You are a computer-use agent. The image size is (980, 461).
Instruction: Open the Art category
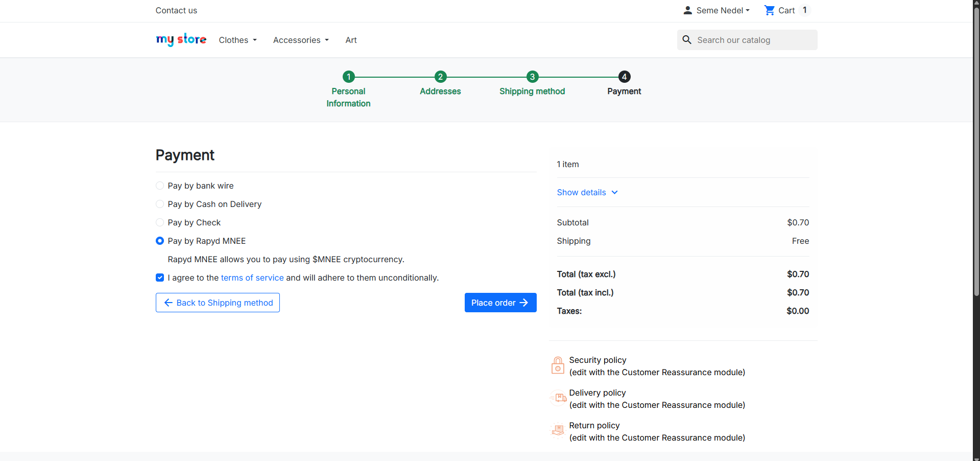pyautogui.click(x=351, y=40)
